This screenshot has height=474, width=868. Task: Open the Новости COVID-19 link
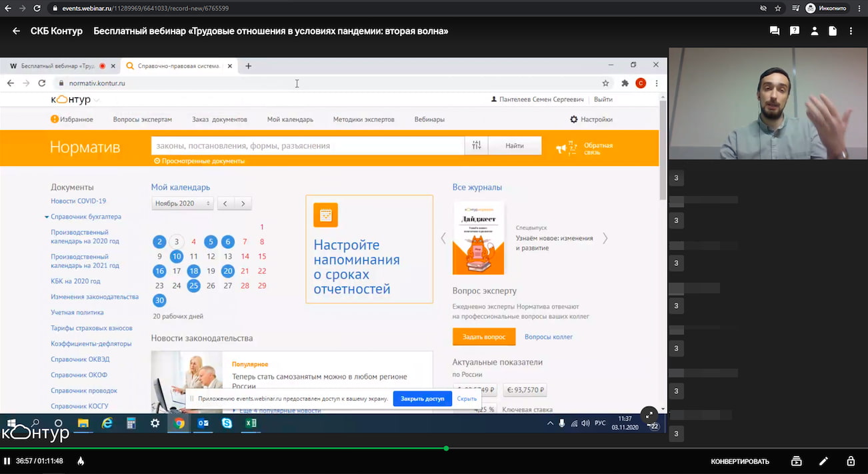coord(79,201)
